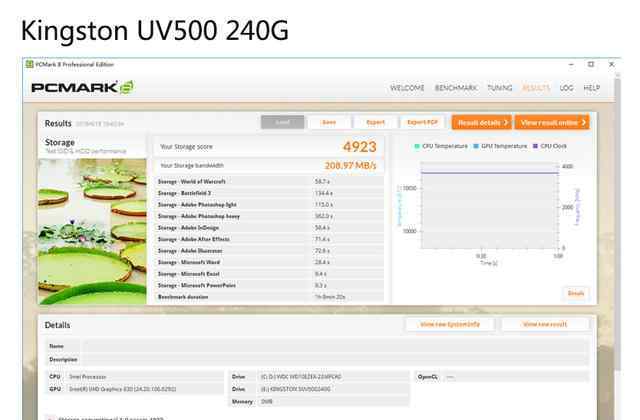Click the PCMark title bar app icon
Screen dimensions: 640x420
[x=29, y=64]
